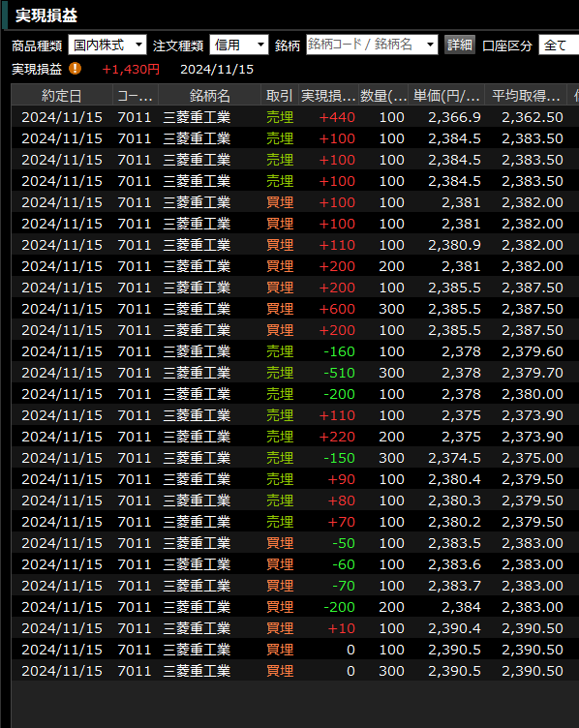
Task: Select the 買埋 row with profit +110
Action: [x=295, y=245]
